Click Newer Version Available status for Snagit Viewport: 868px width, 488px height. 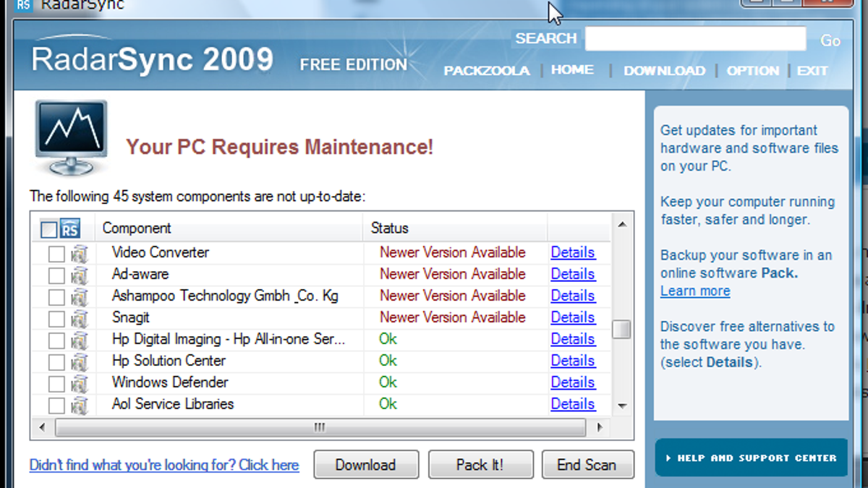[x=453, y=317]
